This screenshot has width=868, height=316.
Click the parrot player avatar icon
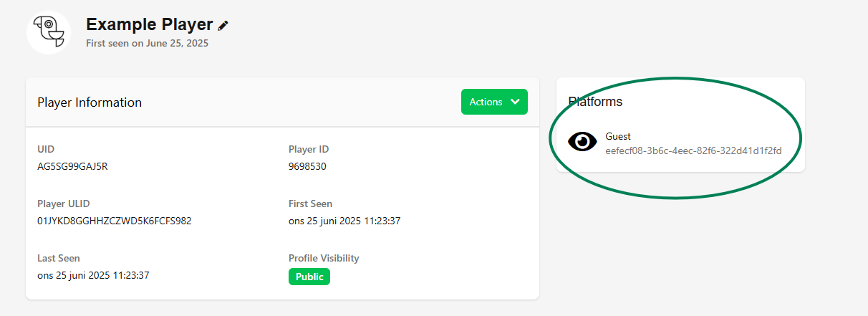(x=49, y=32)
